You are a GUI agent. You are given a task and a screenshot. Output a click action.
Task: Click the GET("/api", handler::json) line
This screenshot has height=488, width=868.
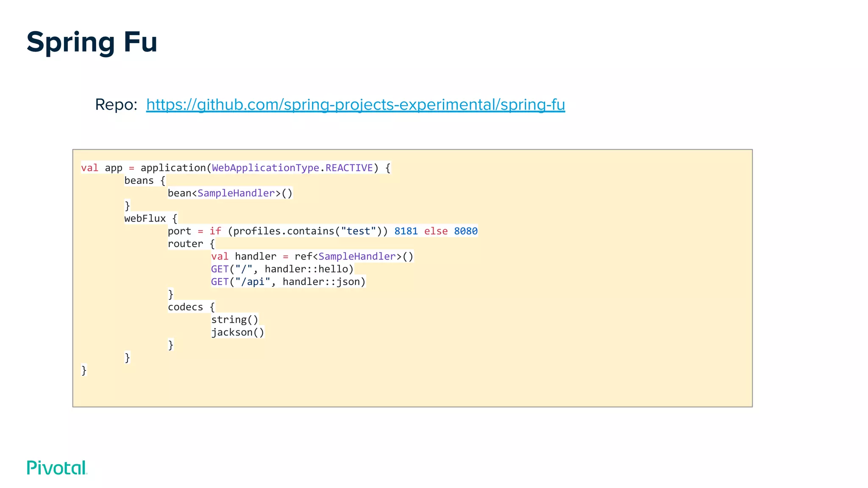tap(288, 282)
